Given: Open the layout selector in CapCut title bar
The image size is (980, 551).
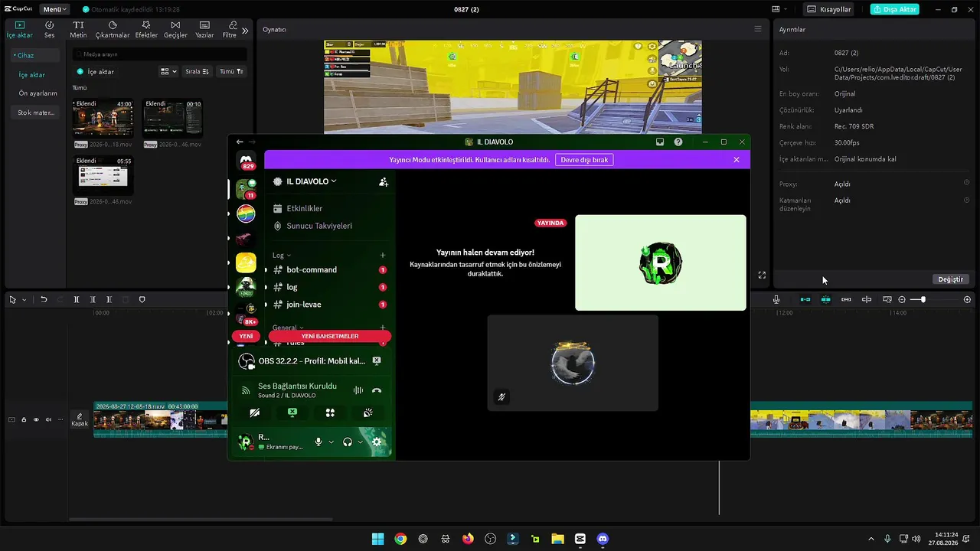Looking at the screenshot, I should coord(779,9).
